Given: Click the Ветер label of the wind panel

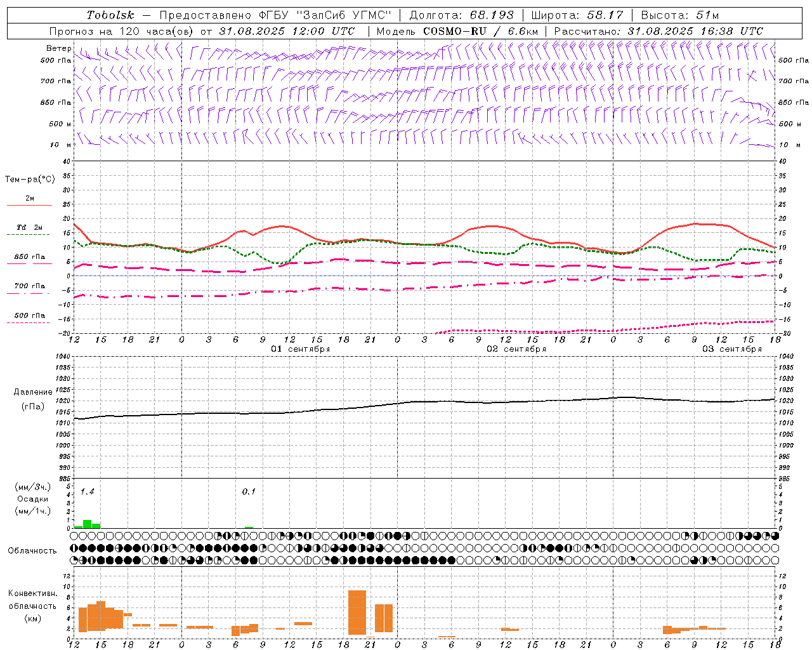Looking at the screenshot, I should [58, 48].
